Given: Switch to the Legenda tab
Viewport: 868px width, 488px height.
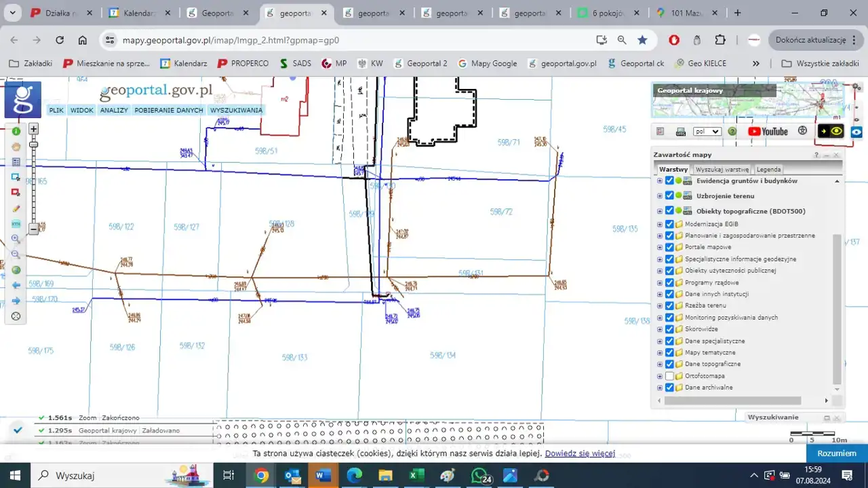Looking at the screenshot, I should 768,170.
